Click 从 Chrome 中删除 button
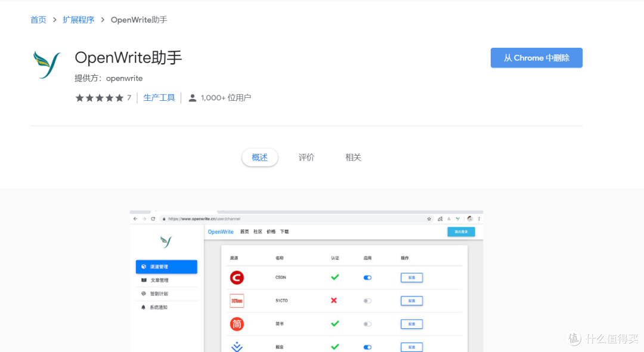The width and height of the screenshot is (644, 352). click(x=537, y=58)
